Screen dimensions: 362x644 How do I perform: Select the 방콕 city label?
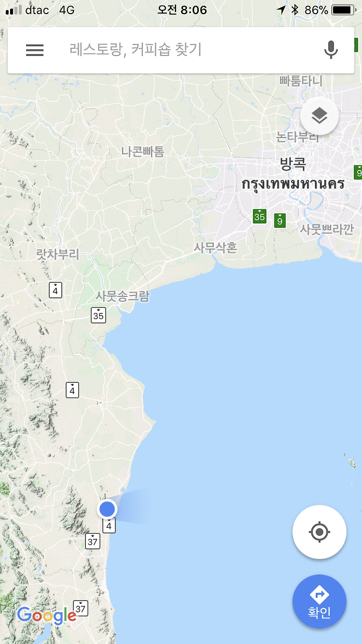coord(293,164)
